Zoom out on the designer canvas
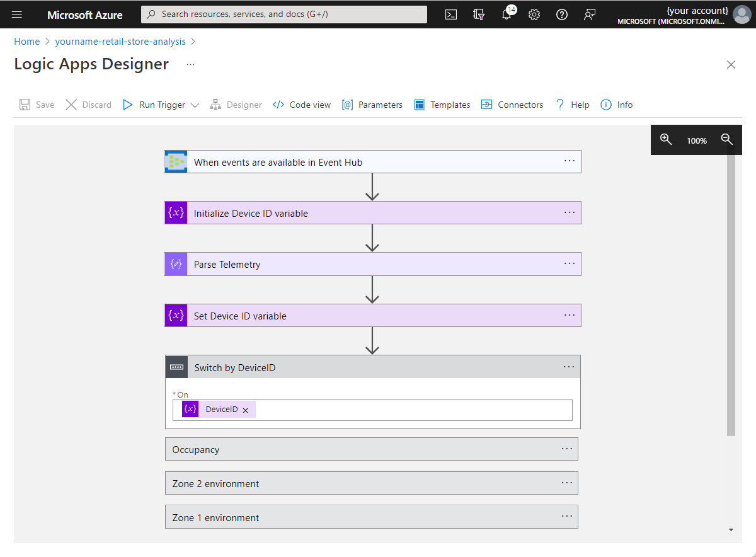The height and width of the screenshot is (557, 756). [x=726, y=140]
